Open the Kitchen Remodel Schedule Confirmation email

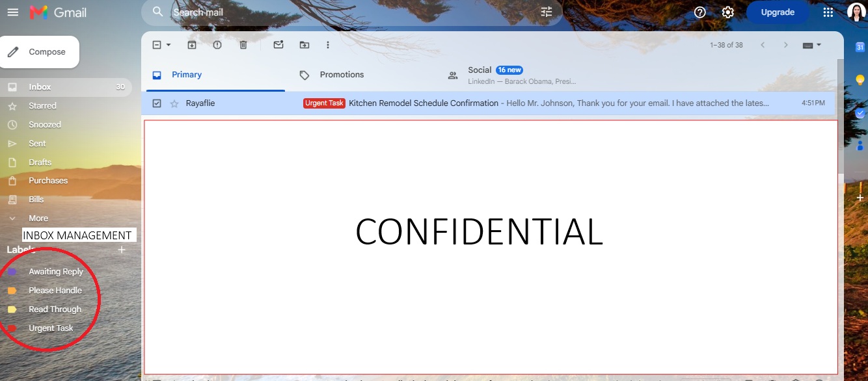coord(488,103)
